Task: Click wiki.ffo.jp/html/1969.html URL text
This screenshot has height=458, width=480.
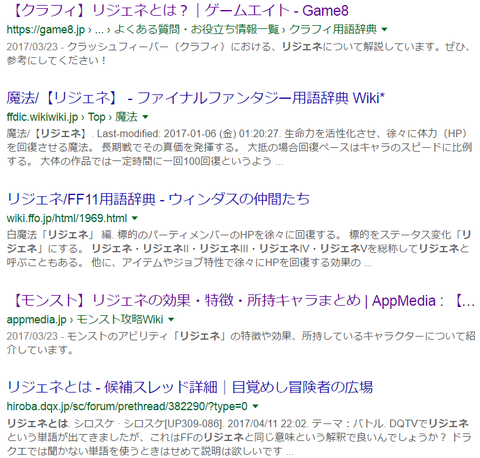Action: click(67, 218)
